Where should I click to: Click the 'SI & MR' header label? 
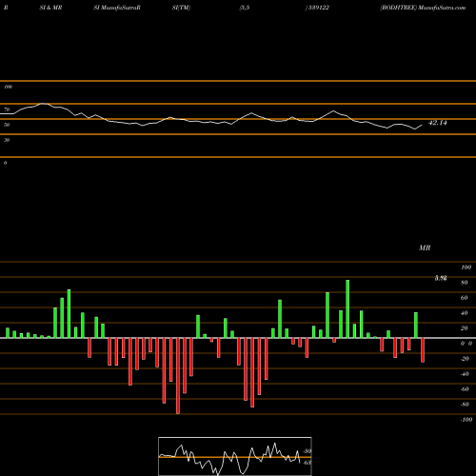[x=50, y=8]
